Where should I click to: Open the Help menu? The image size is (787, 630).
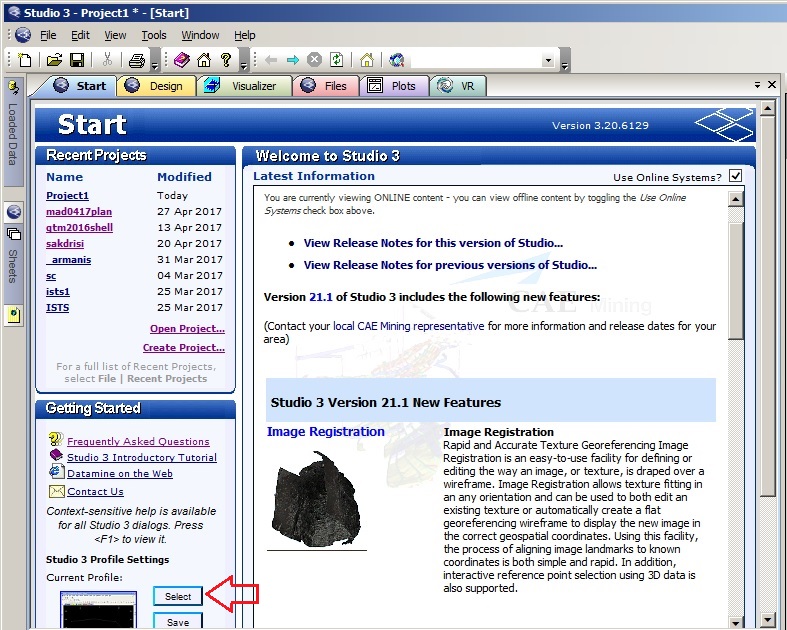tap(245, 35)
